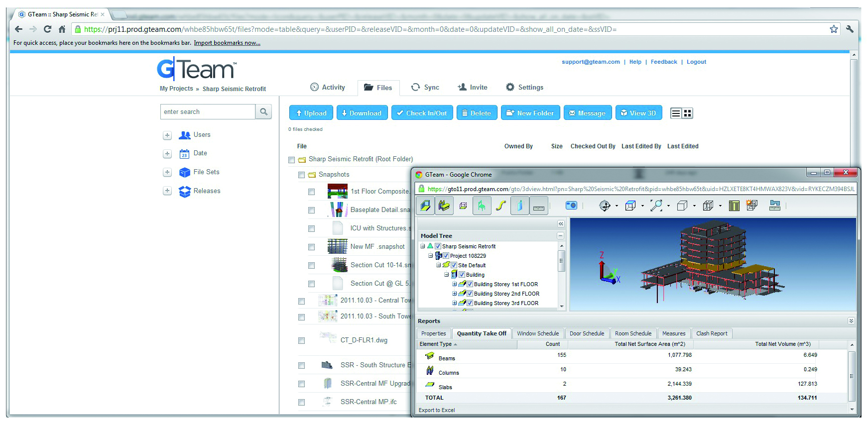
Task: Check the Sharp Seismic Retrofit root folder checkbox
Action: pyautogui.click(x=291, y=160)
